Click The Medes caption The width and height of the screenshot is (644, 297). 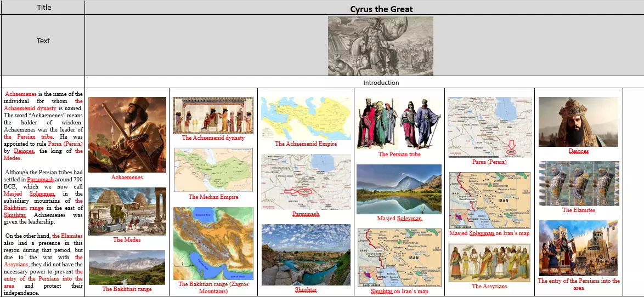(x=127, y=239)
